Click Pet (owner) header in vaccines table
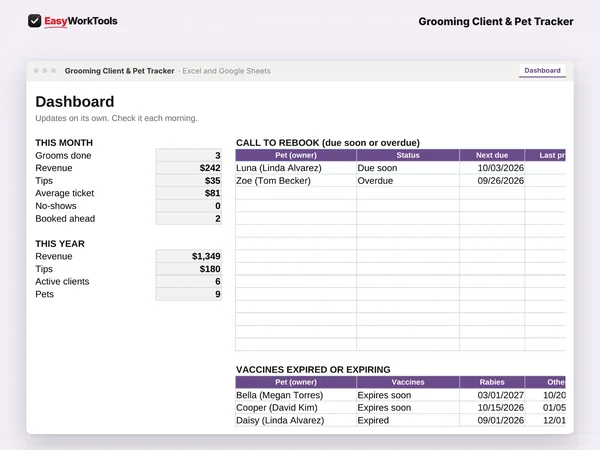The height and width of the screenshot is (450, 600). click(296, 382)
